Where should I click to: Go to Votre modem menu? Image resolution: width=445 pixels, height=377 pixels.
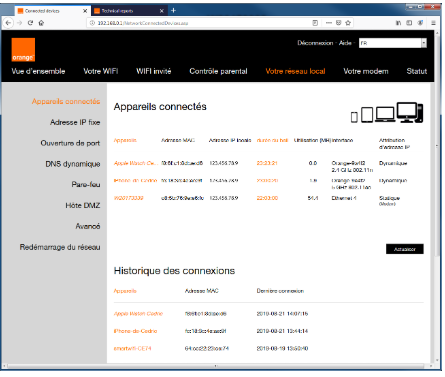366,71
